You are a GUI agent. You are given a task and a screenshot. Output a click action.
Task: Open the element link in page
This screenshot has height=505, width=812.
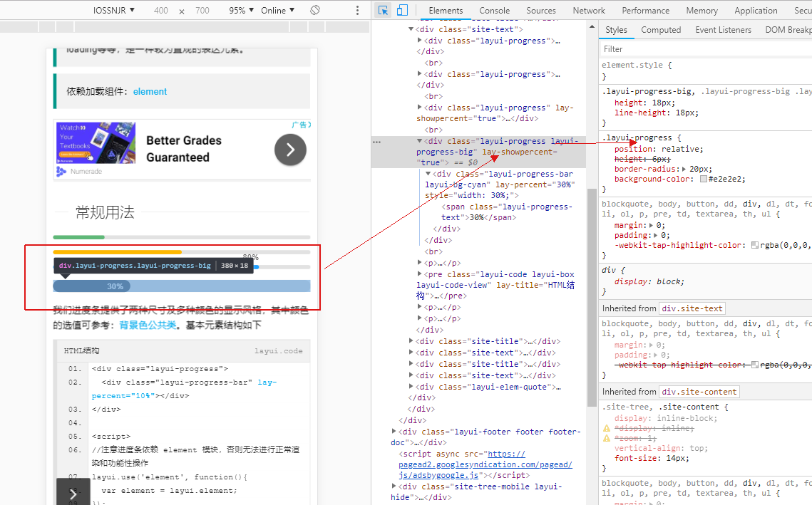(x=150, y=92)
